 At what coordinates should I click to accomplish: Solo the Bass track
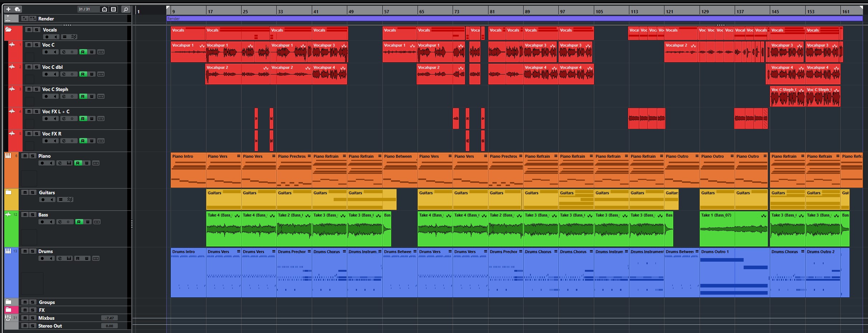(x=33, y=215)
